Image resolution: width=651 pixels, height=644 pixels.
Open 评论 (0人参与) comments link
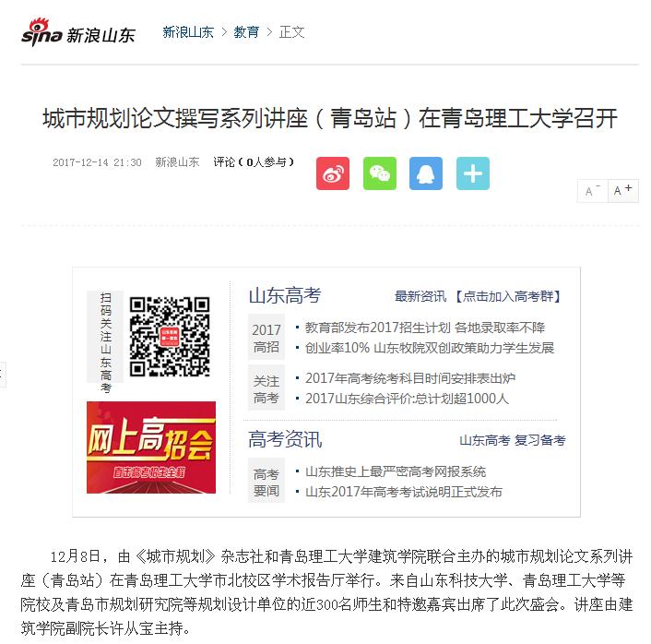point(254,162)
